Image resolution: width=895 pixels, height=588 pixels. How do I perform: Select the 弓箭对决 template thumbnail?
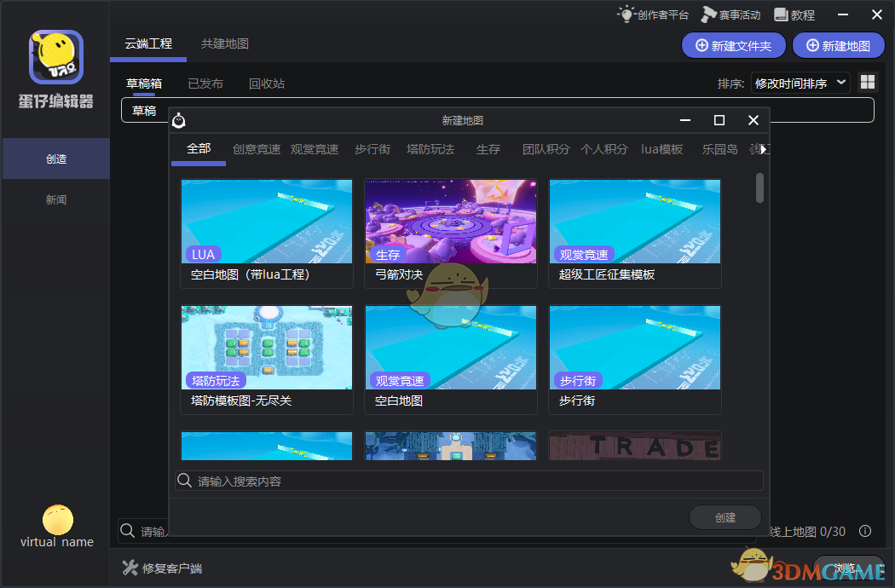tap(450, 222)
